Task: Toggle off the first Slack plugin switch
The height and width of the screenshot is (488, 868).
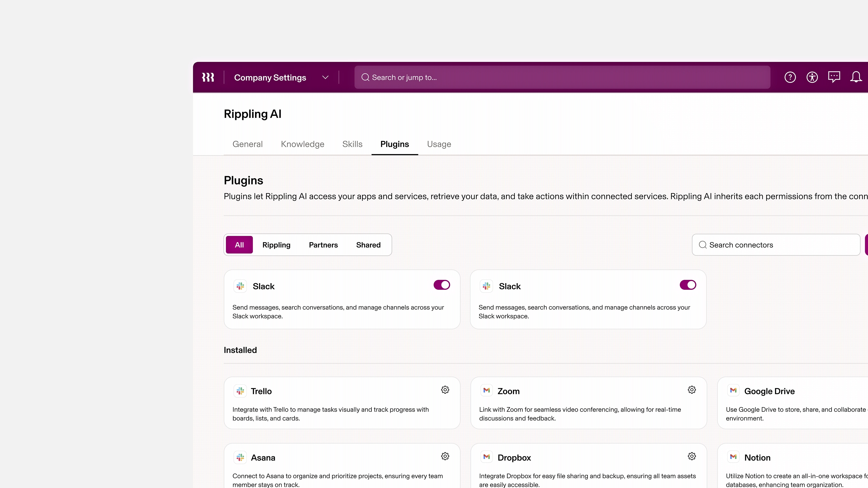Action: [442, 285]
